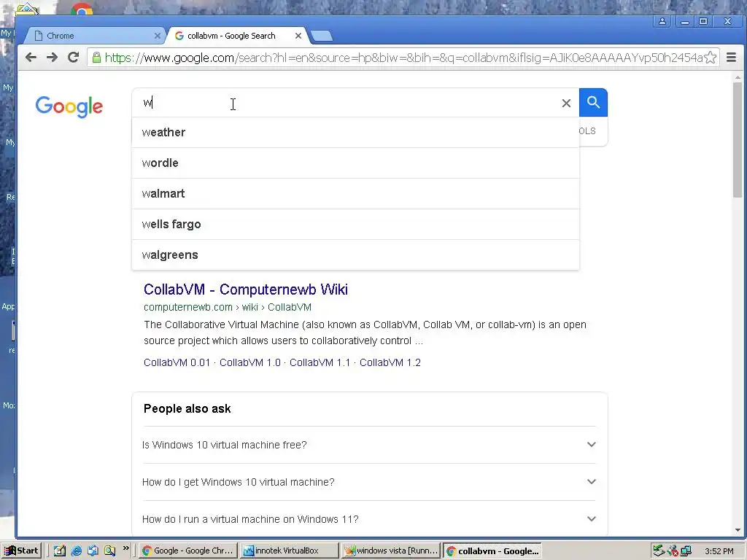Click the green padlock in address bar

point(96,58)
